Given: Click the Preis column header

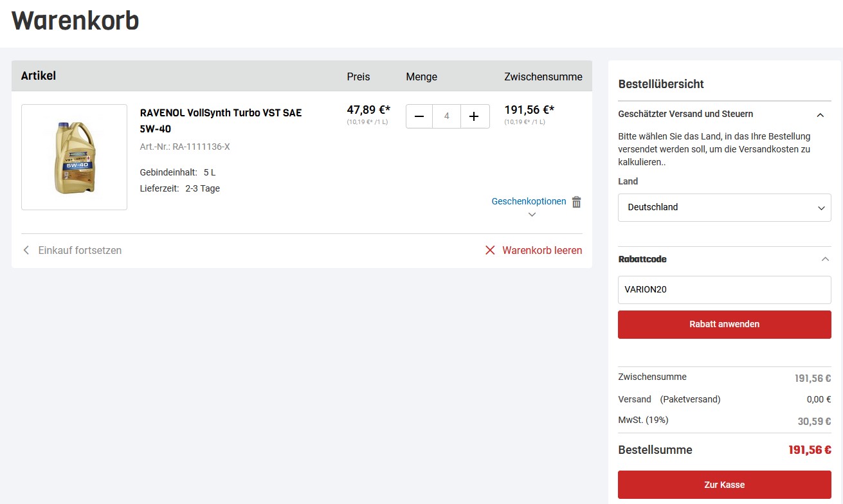Looking at the screenshot, I should tap(358, 76).
